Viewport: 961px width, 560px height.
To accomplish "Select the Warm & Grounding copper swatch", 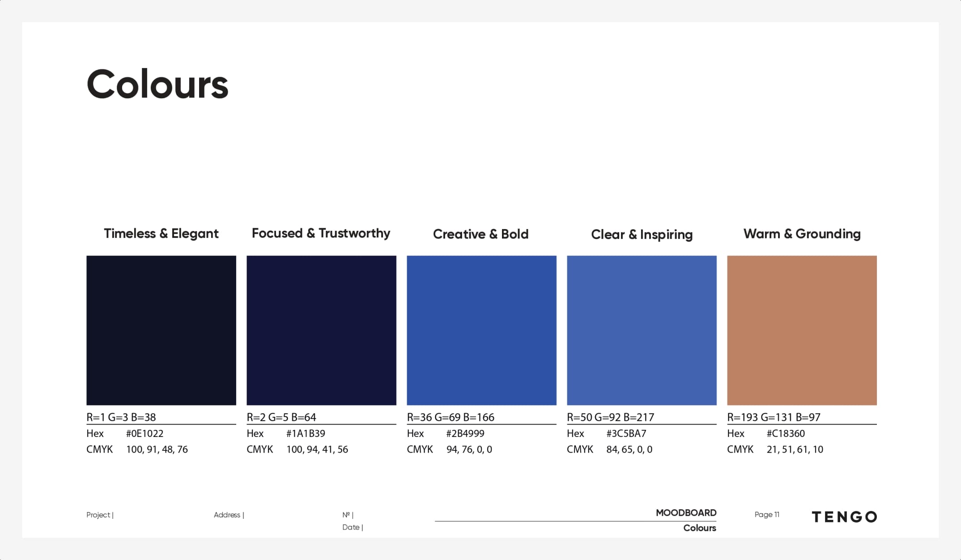I will (802, 330).
